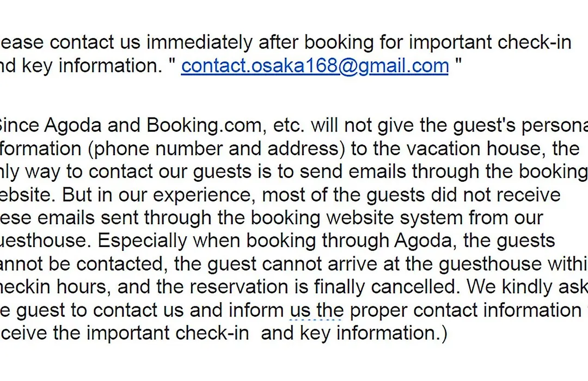
Task: Open the contact.osaka168@gmail.com email link
Action: pyautogui.click(x=315, y=66)
